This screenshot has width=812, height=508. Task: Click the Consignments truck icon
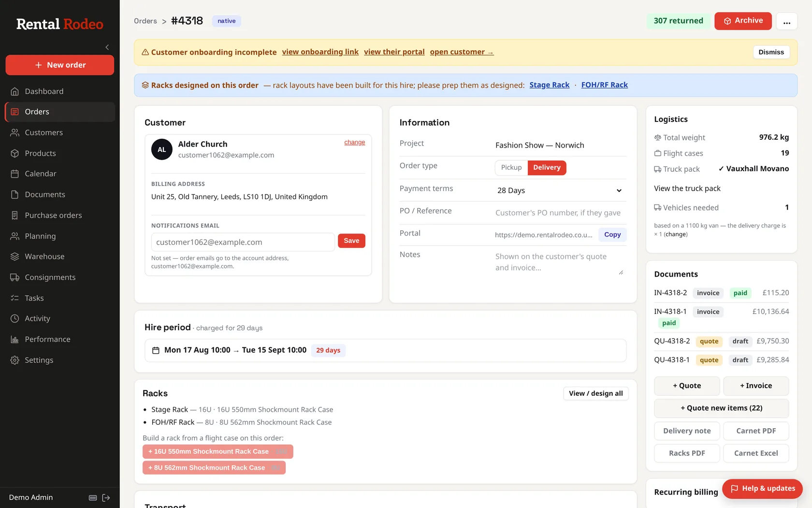tap(15, 277)
